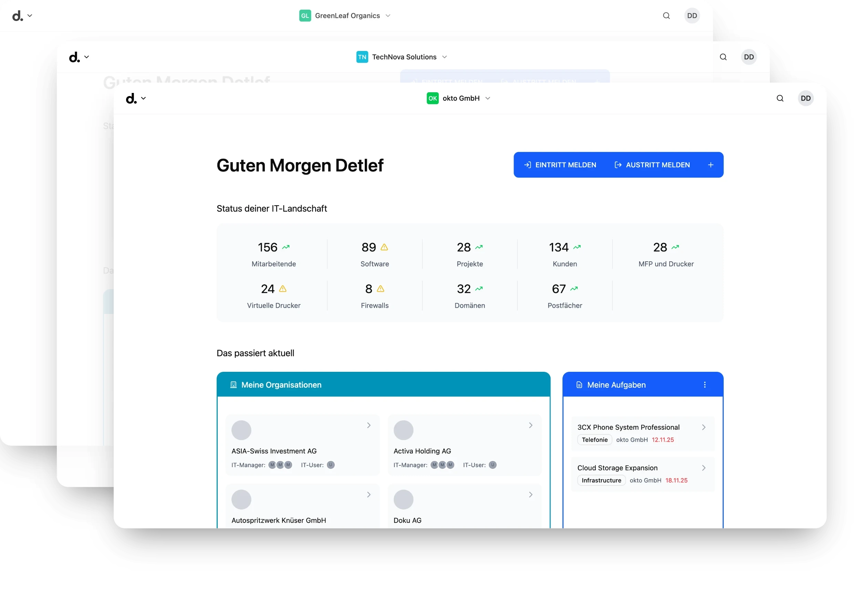This screenshot has width=868, height=599.
Task: Click the trend arrow next to 156 Mitarbeitende
Action: (x=286, y=247)
